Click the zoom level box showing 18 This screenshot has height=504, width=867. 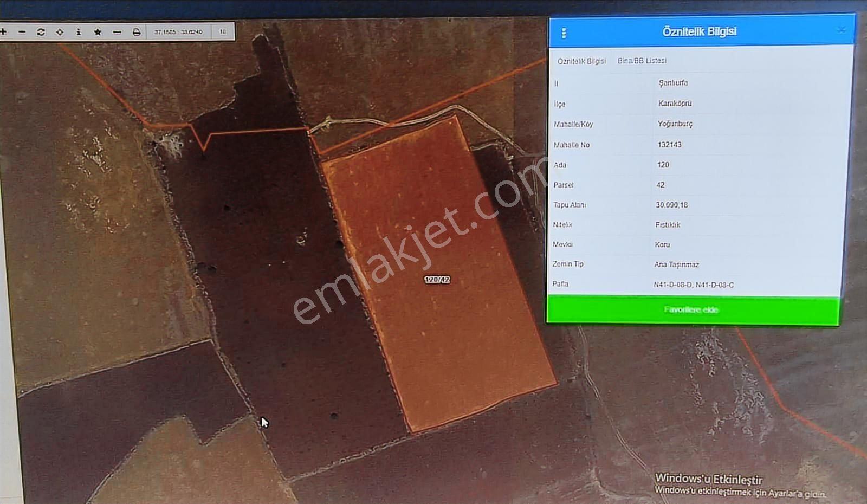pos(223,32)
